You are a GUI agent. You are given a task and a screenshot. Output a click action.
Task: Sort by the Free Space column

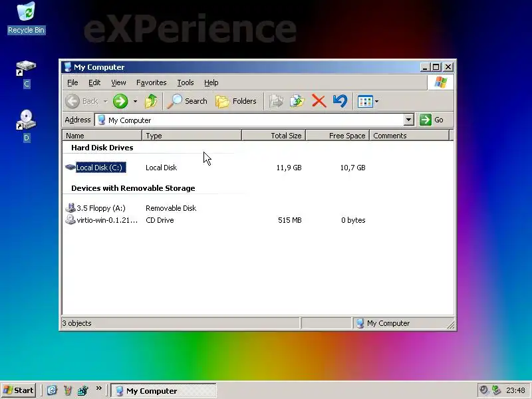tap(338, 136)
